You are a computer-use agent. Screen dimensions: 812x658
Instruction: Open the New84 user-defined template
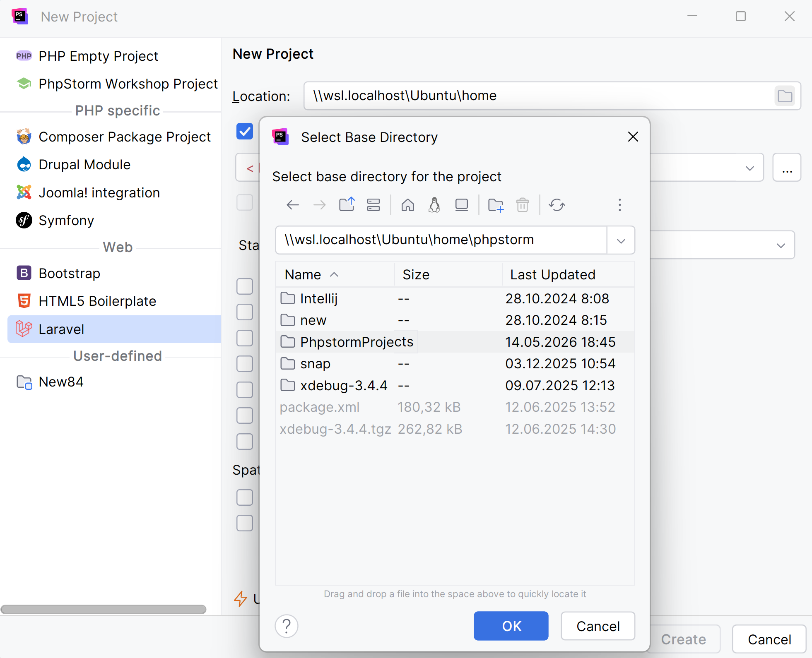click(x=110, y=382)
